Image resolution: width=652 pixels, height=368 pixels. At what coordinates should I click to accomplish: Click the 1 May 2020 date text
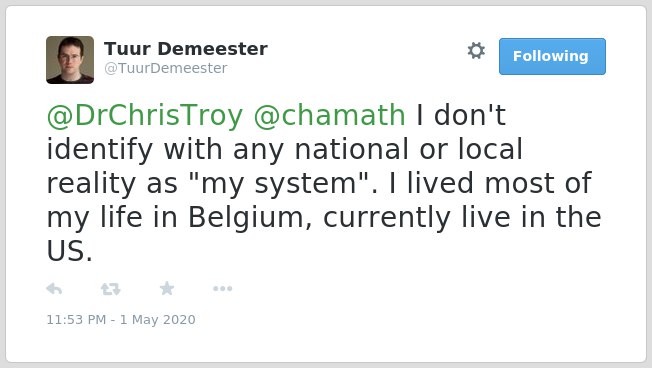click(158, 319)
